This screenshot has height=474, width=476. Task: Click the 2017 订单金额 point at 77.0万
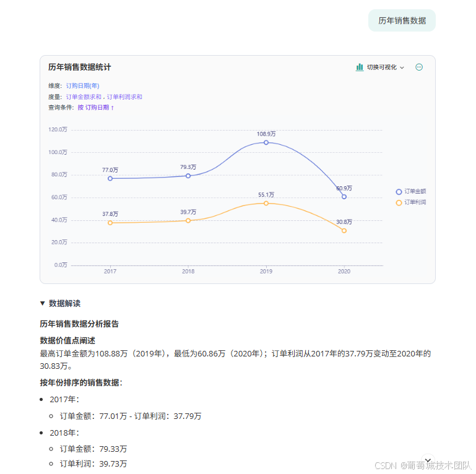coord(110,178)
